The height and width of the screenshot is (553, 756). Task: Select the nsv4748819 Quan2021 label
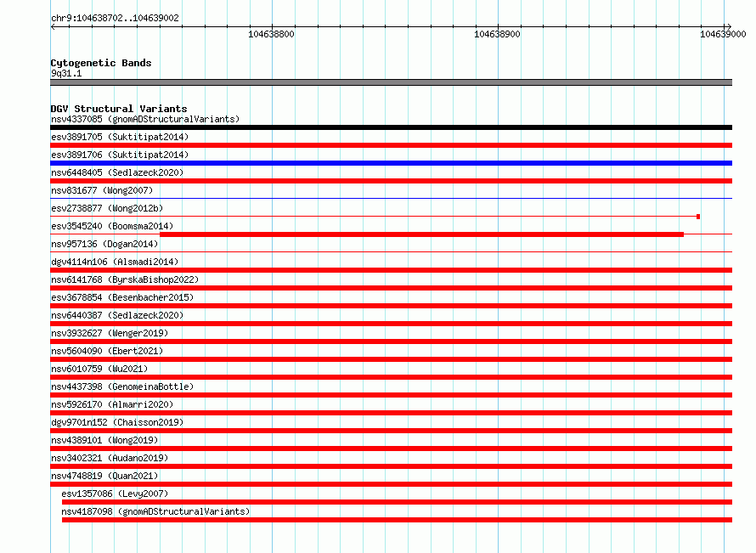(104, 476)
